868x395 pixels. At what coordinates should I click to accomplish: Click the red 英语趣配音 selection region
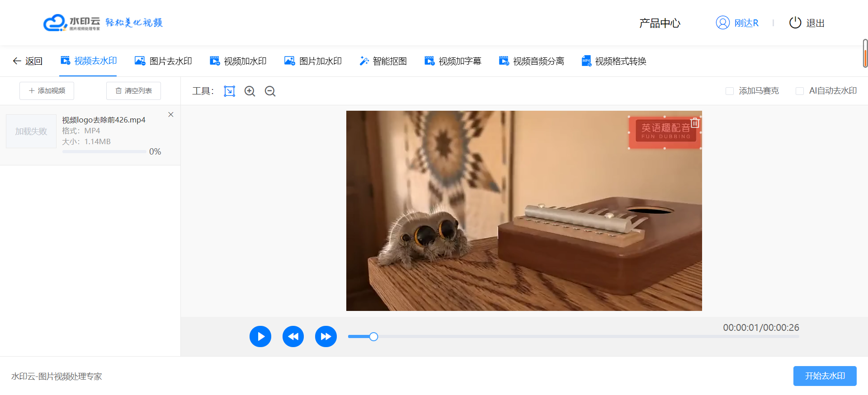(x=665, y=132)
